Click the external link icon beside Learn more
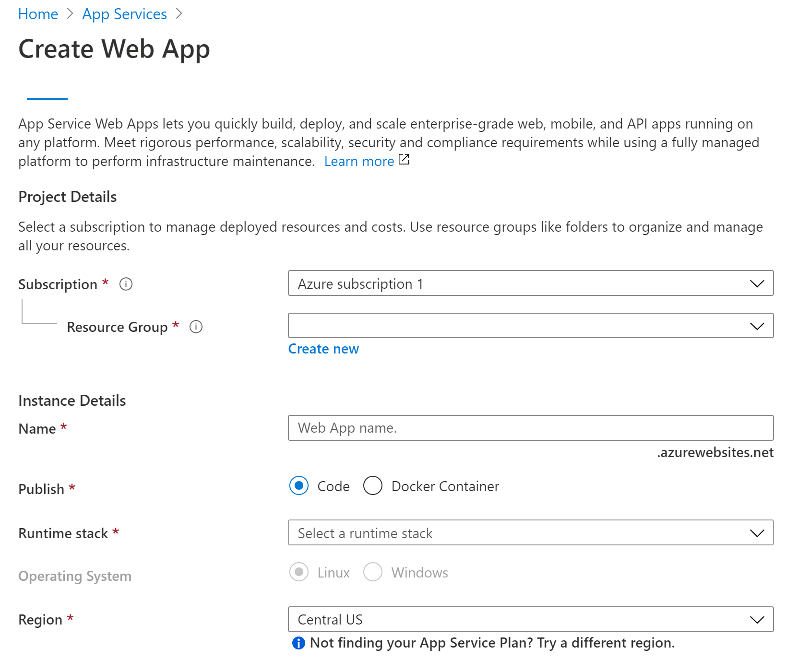Image resolution: width=786 pixels, height=672 pixels. coord(404,159)
